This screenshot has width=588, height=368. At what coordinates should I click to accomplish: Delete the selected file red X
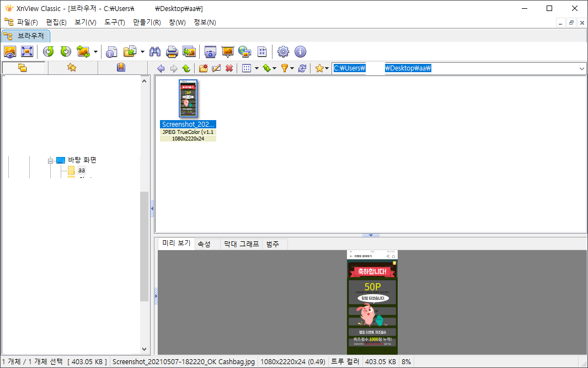(229, 68)
